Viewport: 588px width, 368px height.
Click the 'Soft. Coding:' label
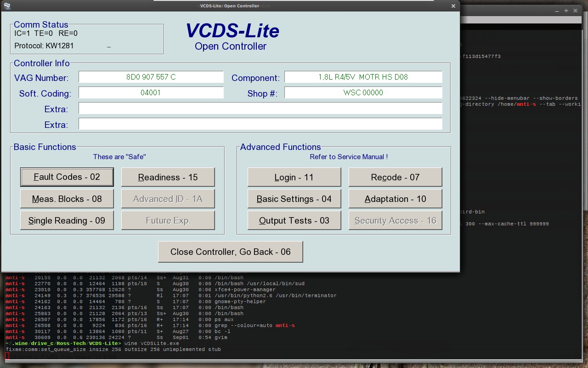[x=45, y=94]
